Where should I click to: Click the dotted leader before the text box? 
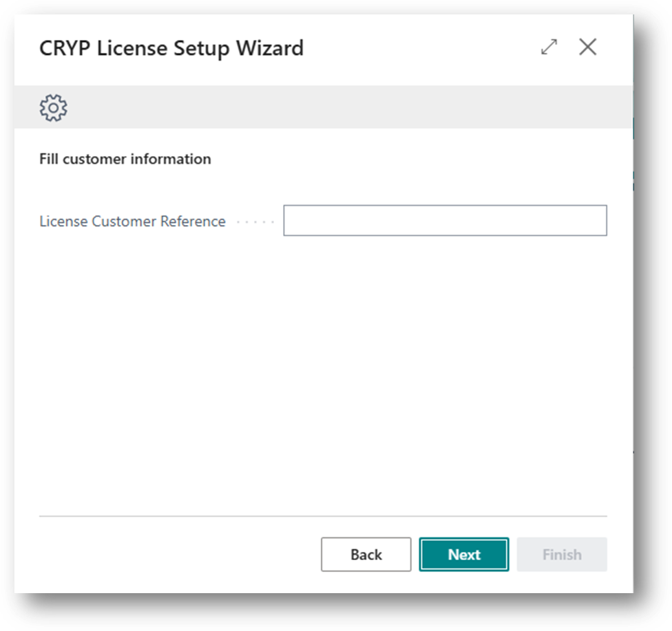coord(255,222)
